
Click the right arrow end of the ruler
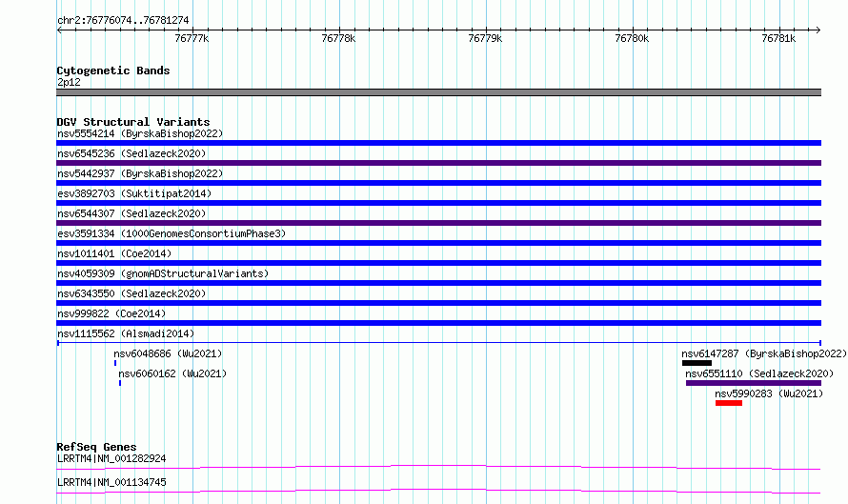[818, 30]
